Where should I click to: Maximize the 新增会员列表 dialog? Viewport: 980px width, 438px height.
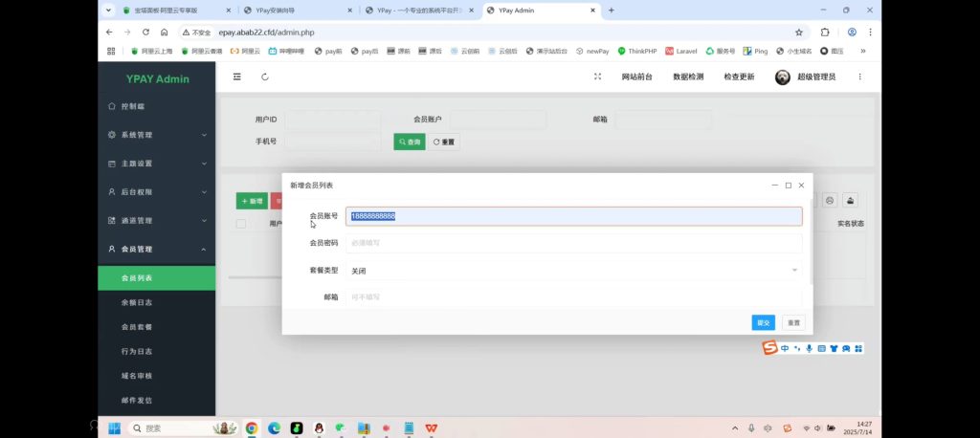(x=788, y=185)
